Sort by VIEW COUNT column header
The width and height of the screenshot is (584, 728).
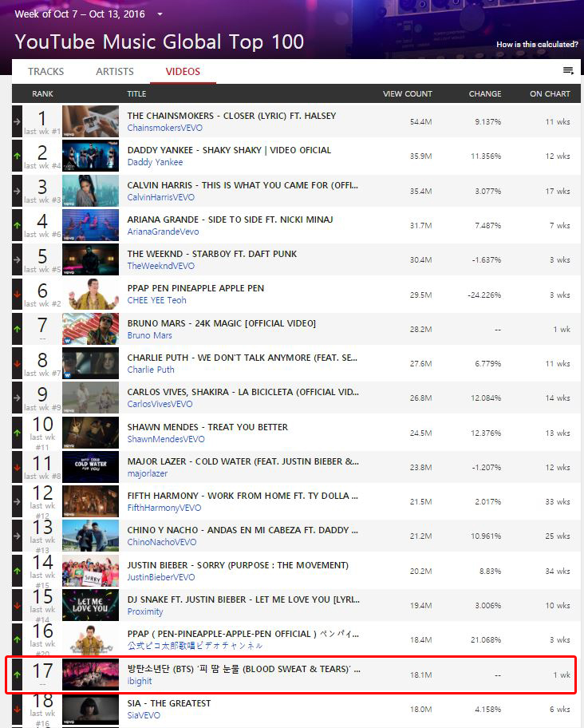[407, 93]
